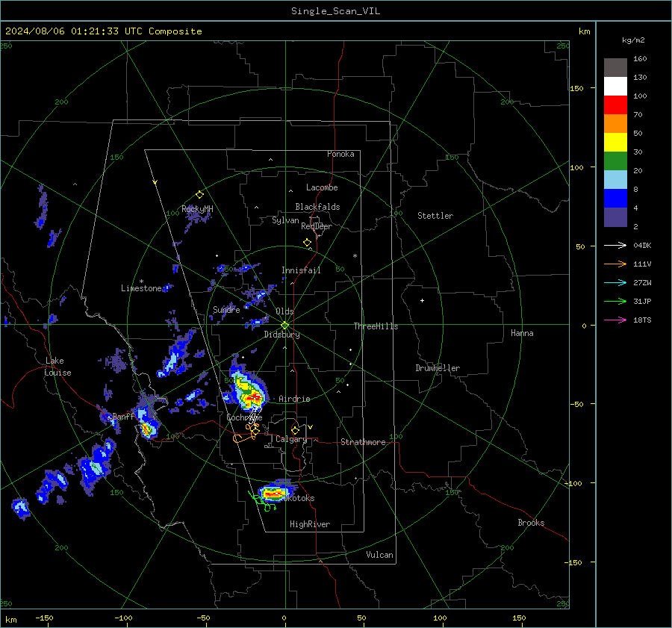672x628 pixels.
Task: Click the Brooks city label
Action: click(x=531, y=523)
